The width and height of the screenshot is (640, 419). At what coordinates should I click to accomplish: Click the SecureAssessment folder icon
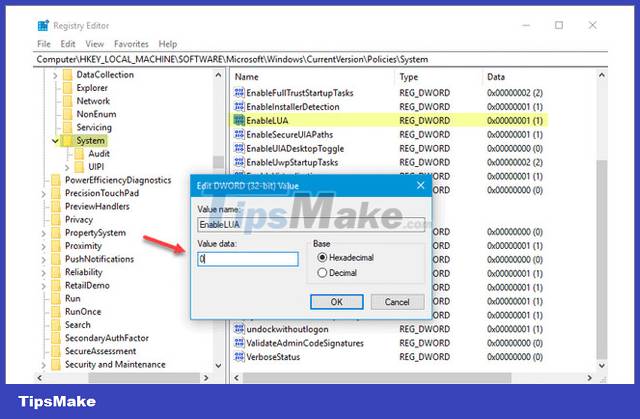(56, 351)
